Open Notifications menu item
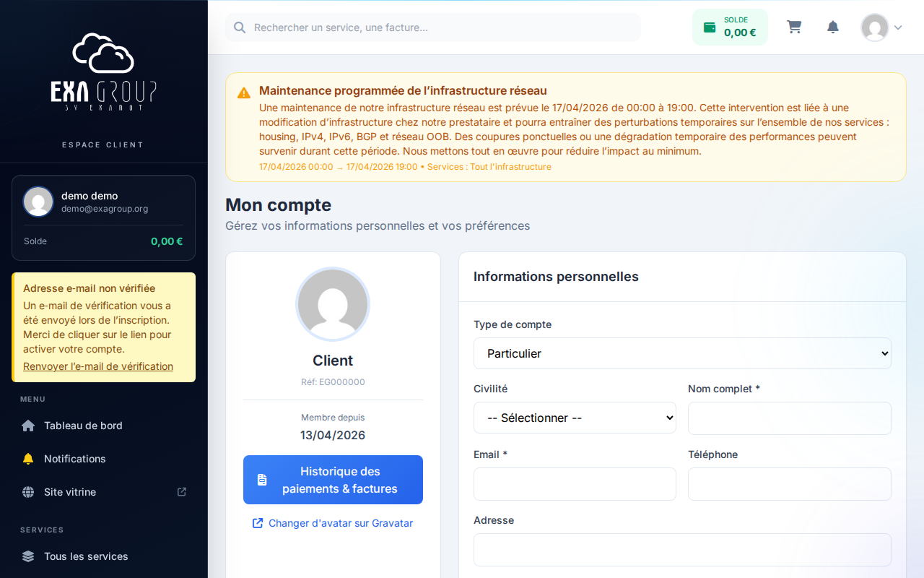The image size is (924, 578). pos(104,459)
